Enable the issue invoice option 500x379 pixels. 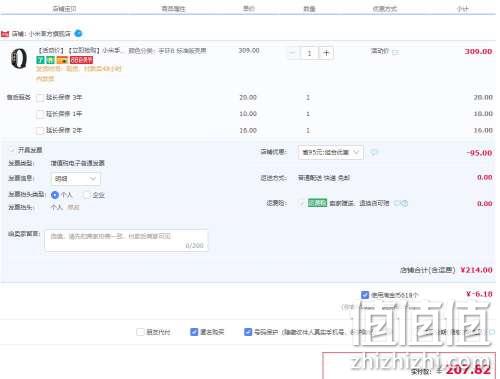[12, 150]
